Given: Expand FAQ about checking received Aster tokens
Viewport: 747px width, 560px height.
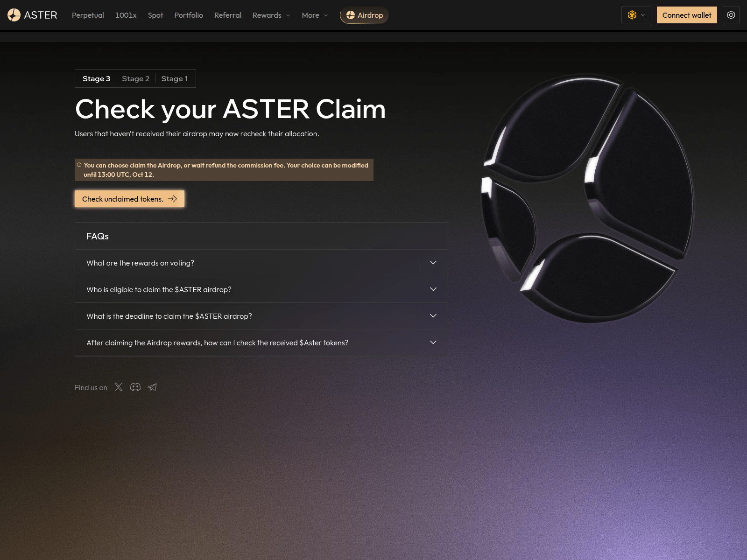Looking at the screenshot, I should coord(261,343).
